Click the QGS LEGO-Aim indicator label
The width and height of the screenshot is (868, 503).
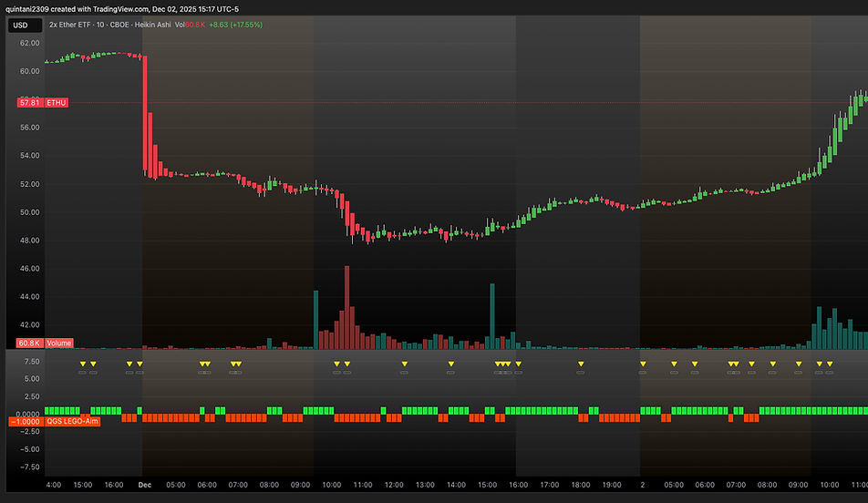(x=72, y=421)
